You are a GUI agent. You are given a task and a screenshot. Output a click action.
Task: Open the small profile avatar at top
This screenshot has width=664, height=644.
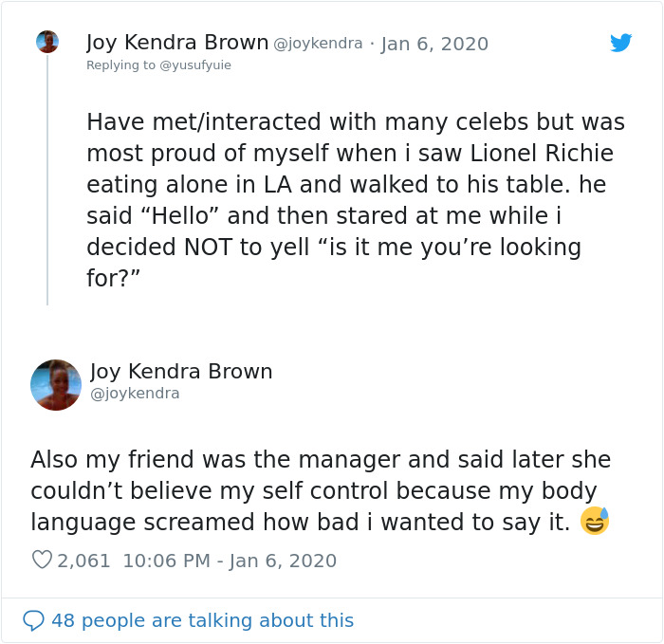pyautogui.click(x=47, y=42)
